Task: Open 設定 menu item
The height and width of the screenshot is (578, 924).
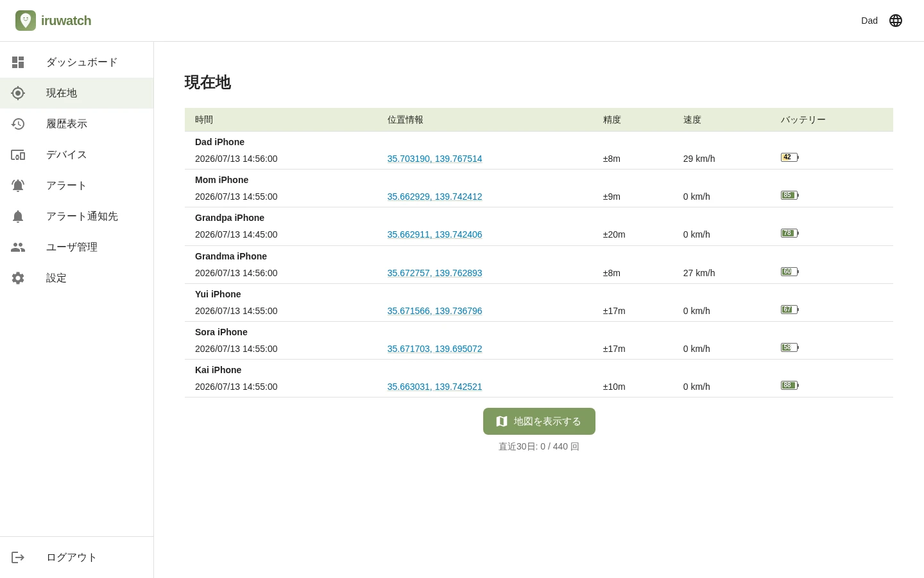Action: pos(77,278)
